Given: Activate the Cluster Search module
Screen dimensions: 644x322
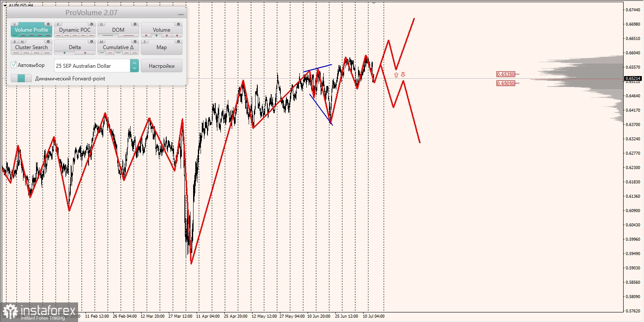Looking at the screenshot, I should pyautogui.click(x=31, y=47).
